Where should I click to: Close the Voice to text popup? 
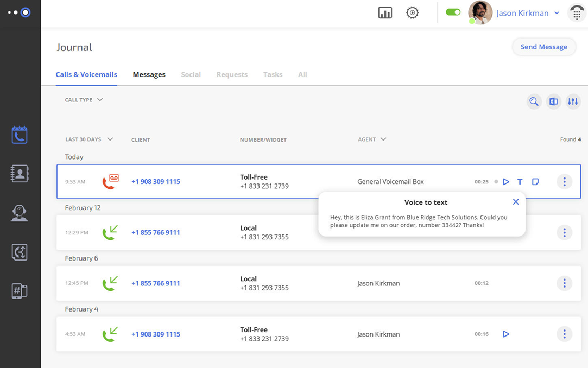pos(516,202)
